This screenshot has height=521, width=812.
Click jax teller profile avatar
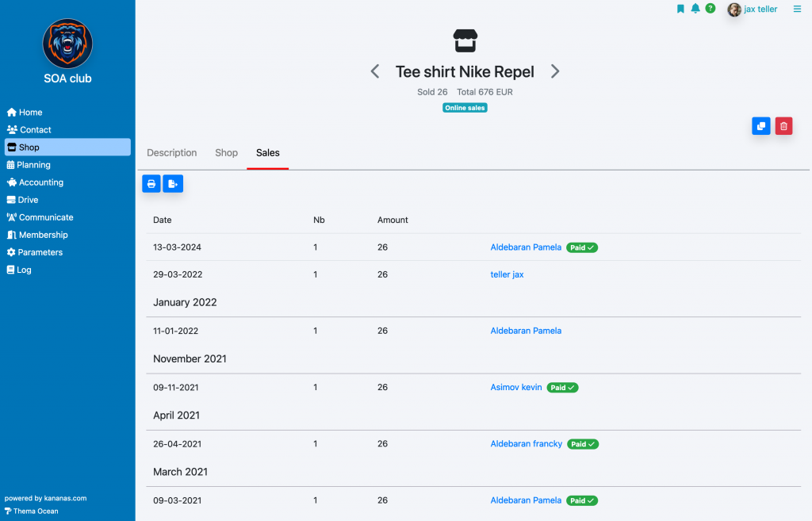[x=734, y=10]
